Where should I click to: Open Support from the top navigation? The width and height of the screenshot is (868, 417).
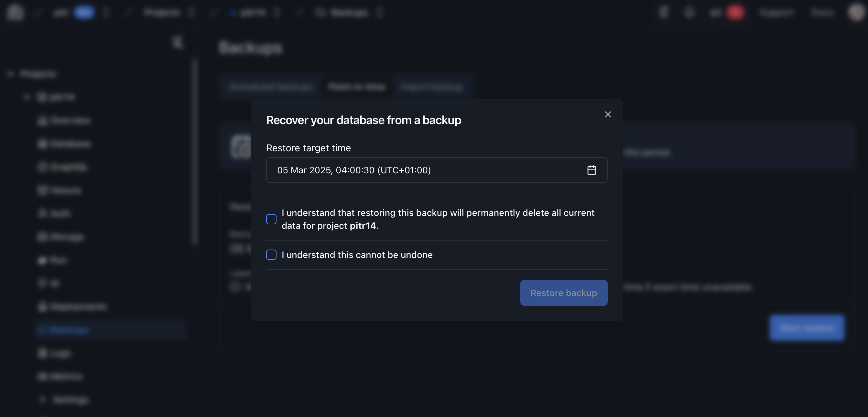(776, 13)
